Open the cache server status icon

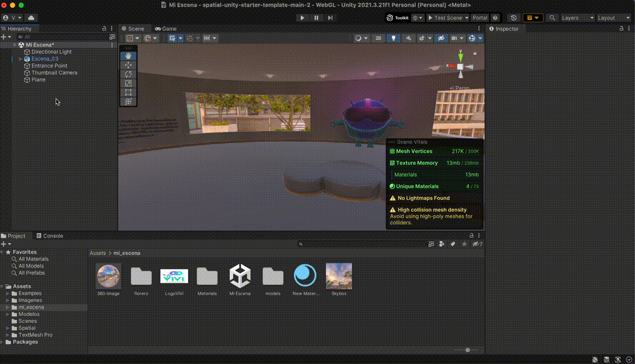point(607,359)
